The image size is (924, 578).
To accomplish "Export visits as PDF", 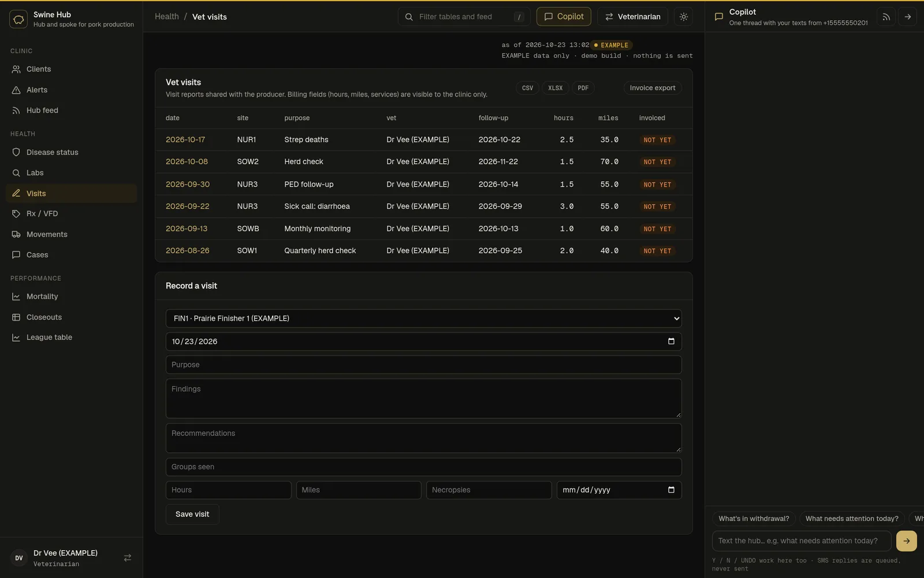I will click(x=583, y=88).
